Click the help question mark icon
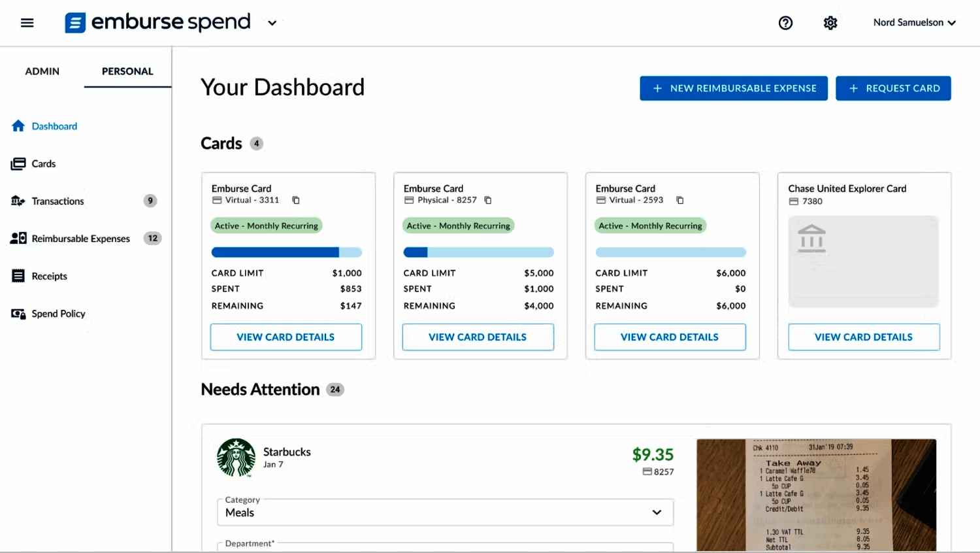This screenshot has width=980, height=553. coord(785,23)
